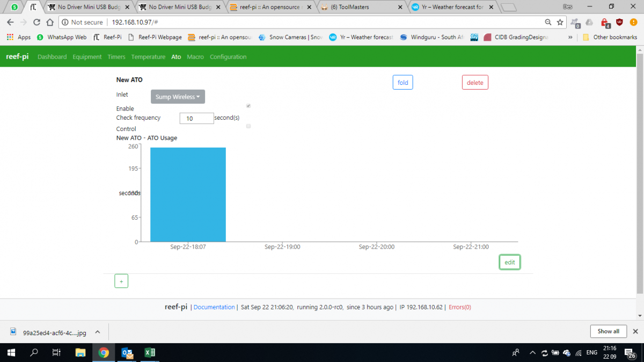The image size is (644, 362).
Task: Close the downloads bar with X
Action: 635,331
